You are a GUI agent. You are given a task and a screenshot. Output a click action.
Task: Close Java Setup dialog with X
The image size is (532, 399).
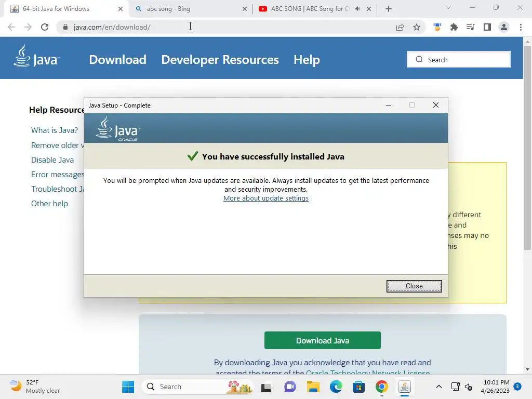pyautogui.click(x=436, y=105)
